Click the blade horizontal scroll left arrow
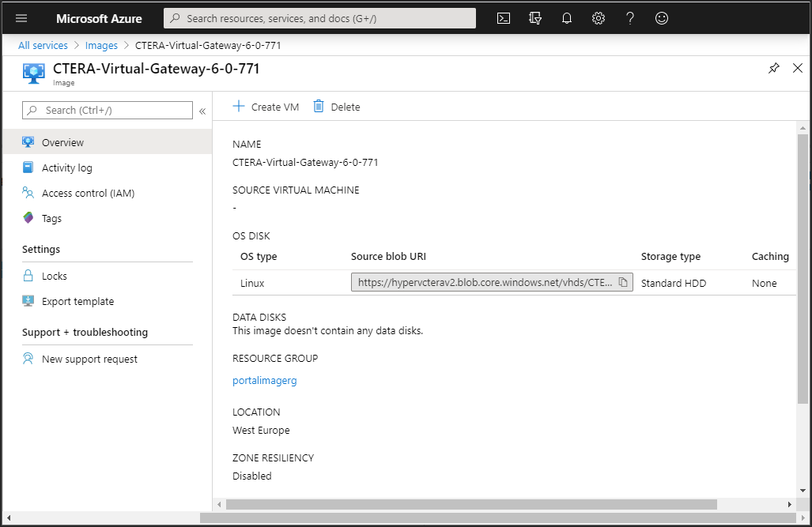 219,504
